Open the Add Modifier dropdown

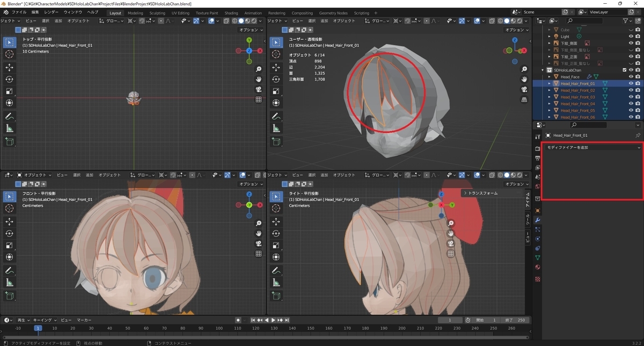click(592, 147)
